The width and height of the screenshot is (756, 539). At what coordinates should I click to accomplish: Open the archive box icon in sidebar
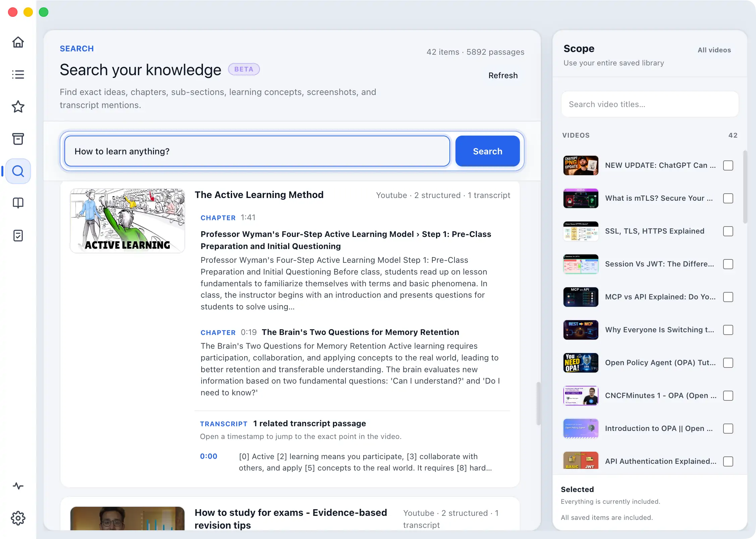[x=18, y=139]
